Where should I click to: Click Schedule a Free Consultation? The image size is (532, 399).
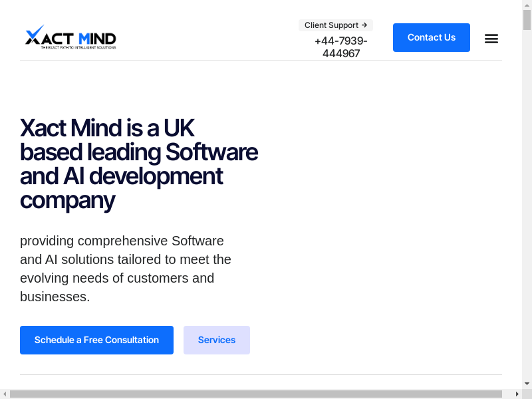pyautogui.click(x=96, y=340)
